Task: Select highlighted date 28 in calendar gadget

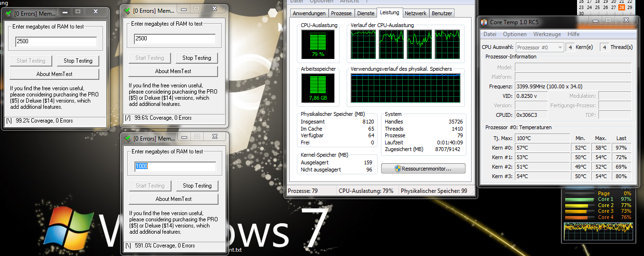Action: (621, 7)
